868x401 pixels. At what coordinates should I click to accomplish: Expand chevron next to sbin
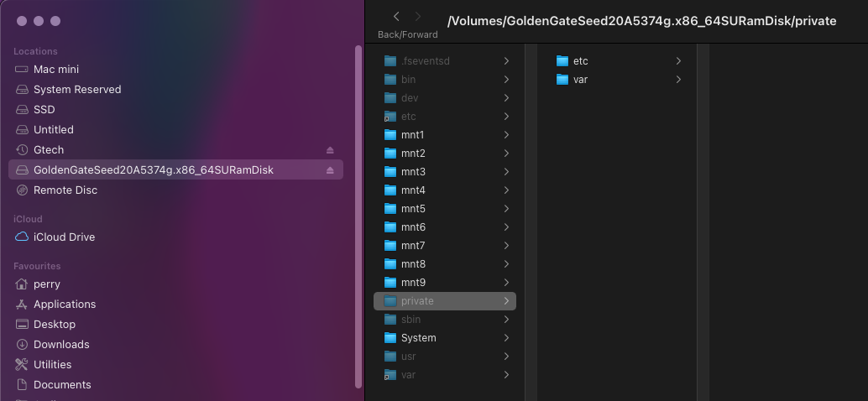tap(506, 319)
